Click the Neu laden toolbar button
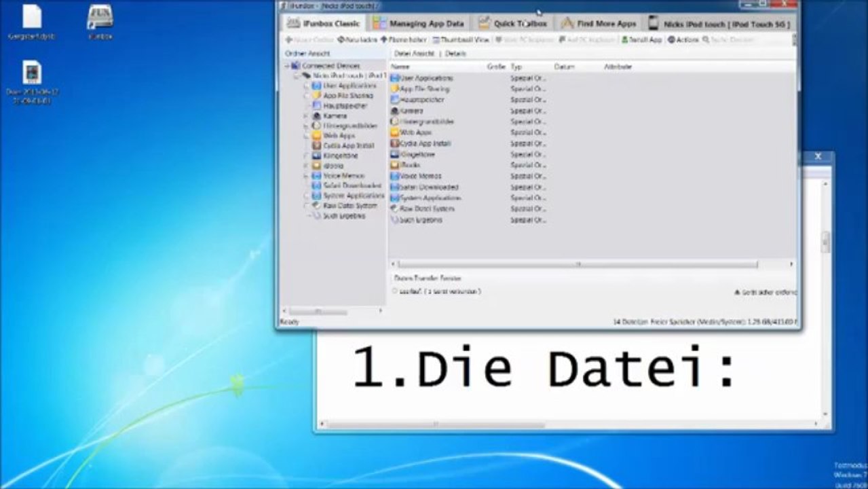Screen dimensions: 868x489 tap(357, 40)
